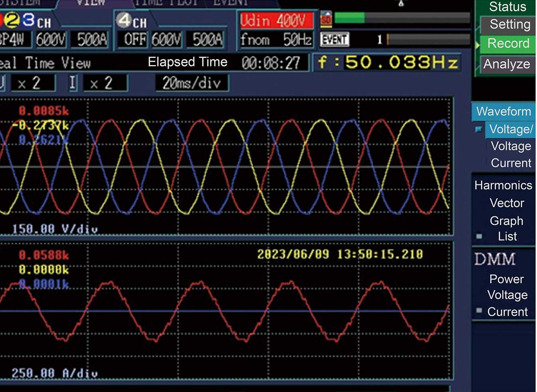
Task: Click the 50.033Hz frequency readout
Action: pos(388,63)
